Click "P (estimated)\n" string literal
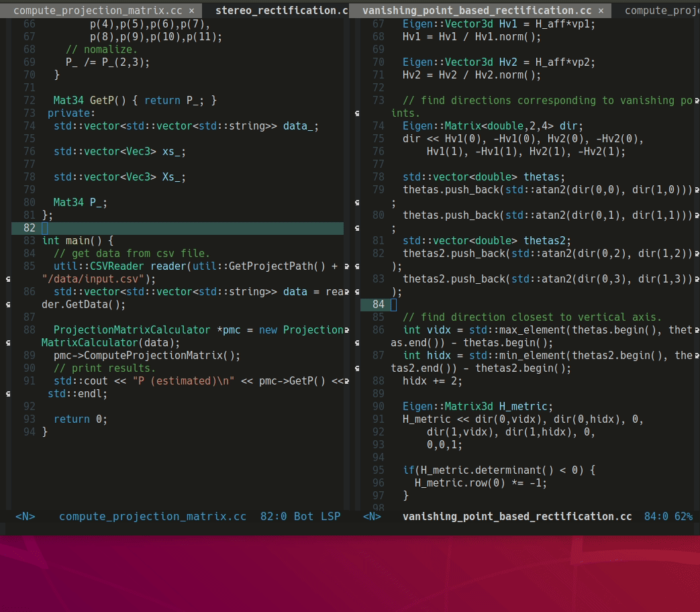 (183, 381)
